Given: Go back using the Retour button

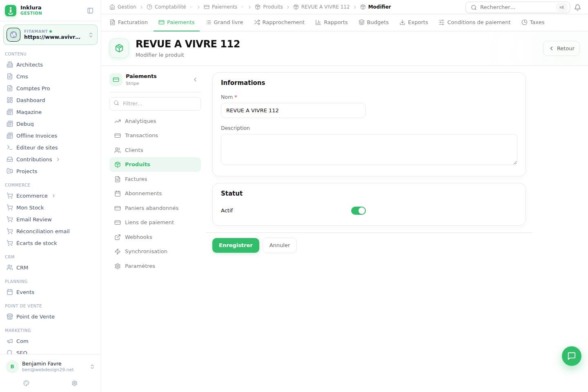Looking at the screenshot, I should (561, 48).
